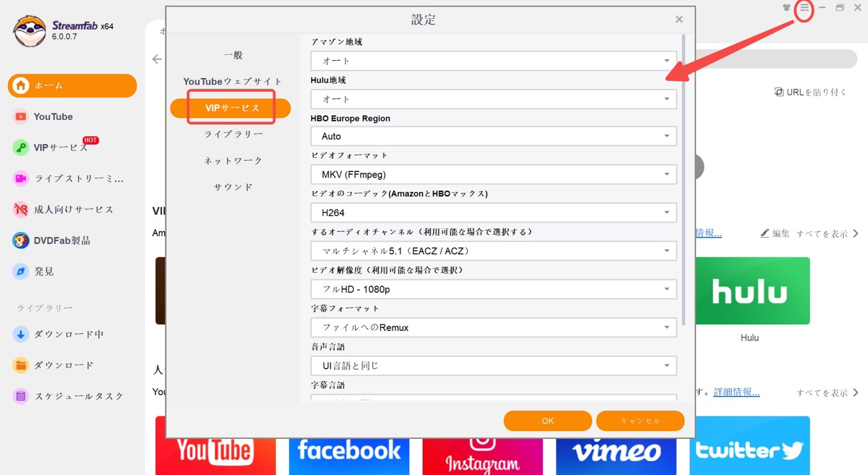The image size is (868, 475).
Task: Click the shirt skin icon in title bar
Action: click(x=787, y=8)
